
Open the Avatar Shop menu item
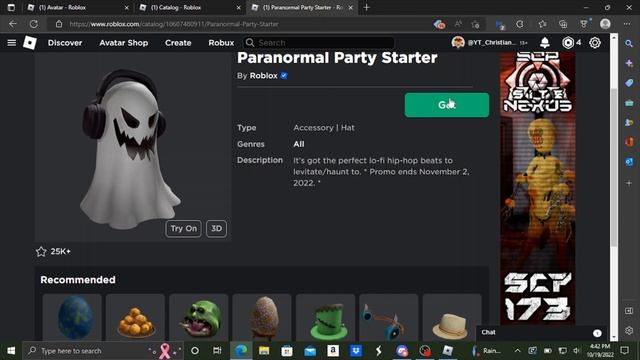click(x=124, y=43)
